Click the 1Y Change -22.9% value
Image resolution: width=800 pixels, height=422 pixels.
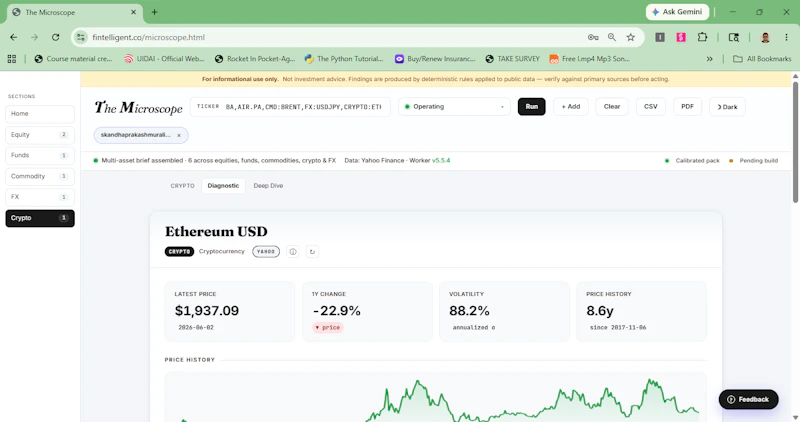click(337, 311)
